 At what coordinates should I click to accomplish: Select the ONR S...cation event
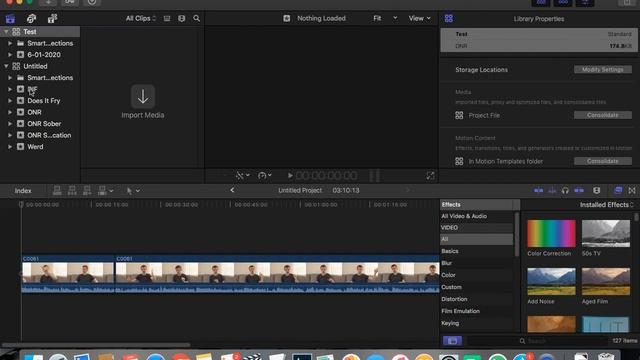(x=49, y=135)
